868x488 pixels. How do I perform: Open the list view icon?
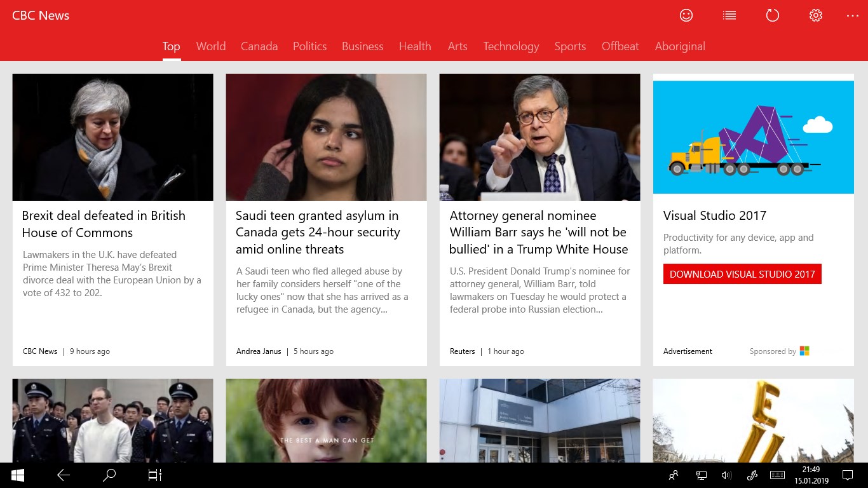(x=729, y=15)
